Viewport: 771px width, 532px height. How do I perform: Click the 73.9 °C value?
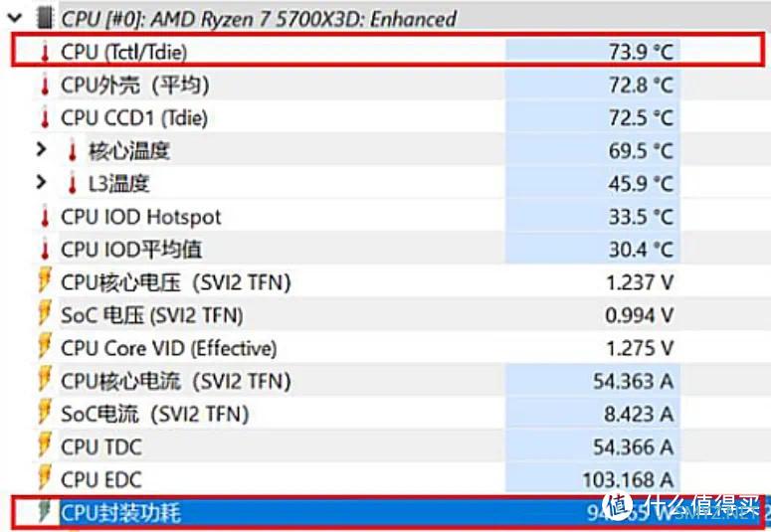pyautogui.click(x=641, y=52)
